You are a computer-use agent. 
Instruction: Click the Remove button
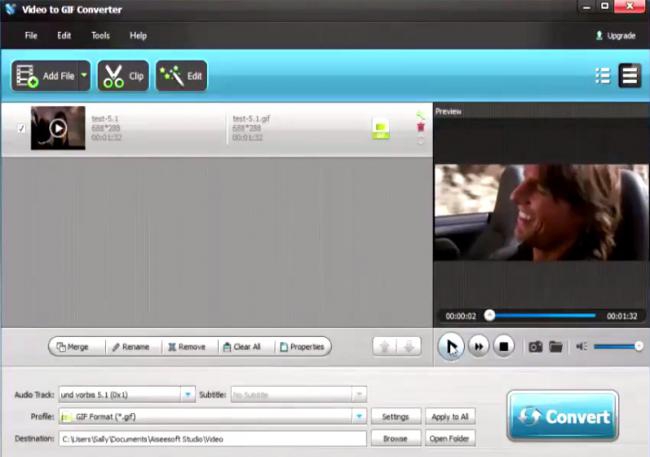[187, 347]
